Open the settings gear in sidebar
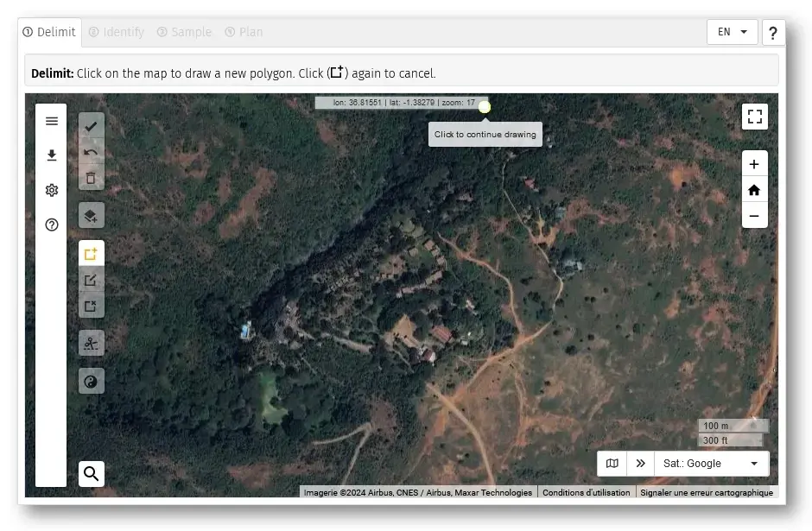Image resolution: width=812 pixels, height=531 pixels. pyautogui.click(x=52, y=190)
